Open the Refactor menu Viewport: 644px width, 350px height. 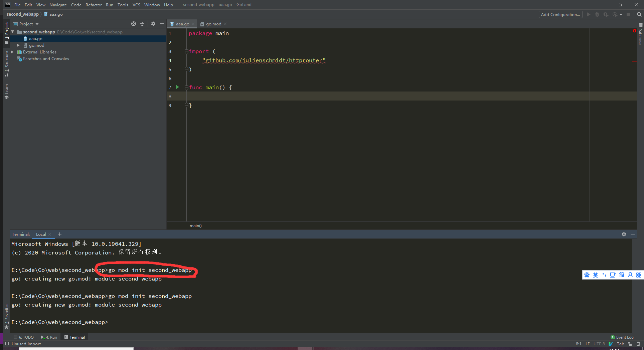tap(94, 5)
